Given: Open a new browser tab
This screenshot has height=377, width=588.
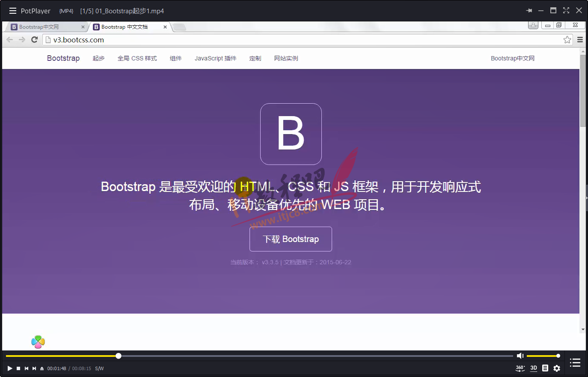Looking at the screenshot, I should click(179, 27).
